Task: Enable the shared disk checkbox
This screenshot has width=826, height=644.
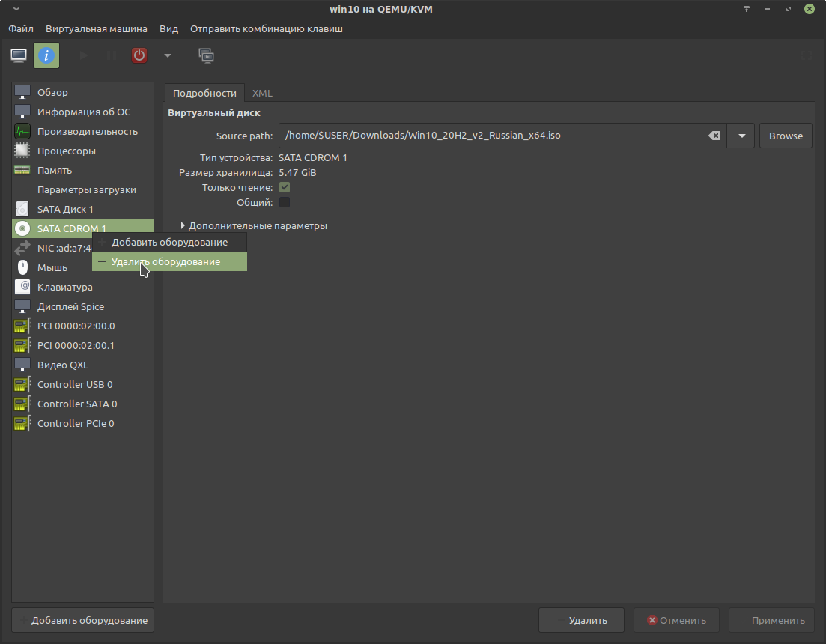Action: 285,202
